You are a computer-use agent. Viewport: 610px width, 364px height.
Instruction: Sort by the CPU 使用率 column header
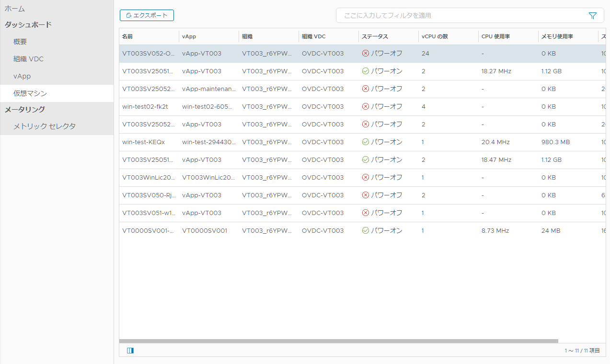(x=495, y=36)
